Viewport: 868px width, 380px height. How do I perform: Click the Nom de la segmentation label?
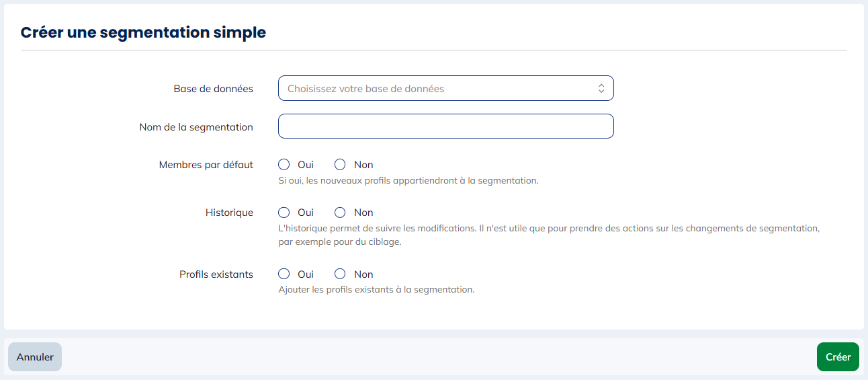(196, 127)
